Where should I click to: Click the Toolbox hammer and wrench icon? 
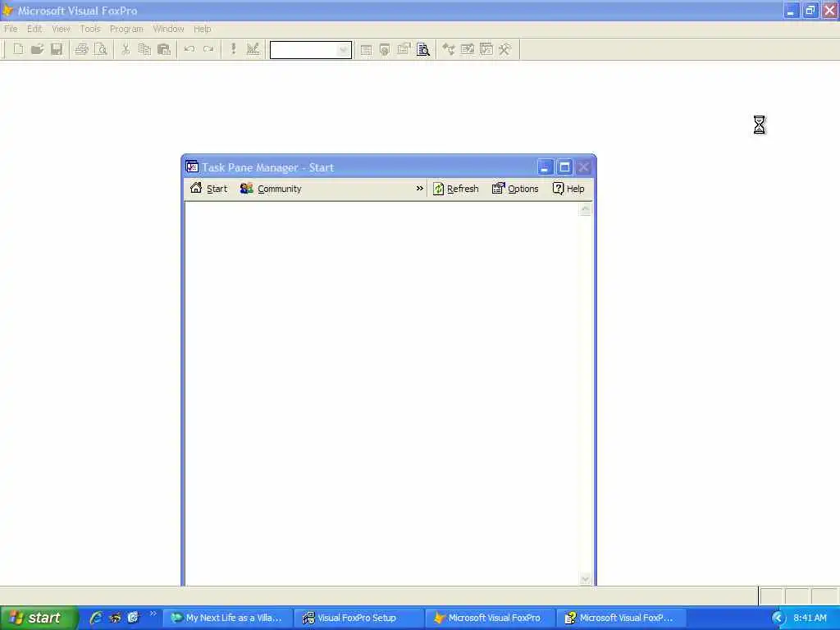coord(505,50)
